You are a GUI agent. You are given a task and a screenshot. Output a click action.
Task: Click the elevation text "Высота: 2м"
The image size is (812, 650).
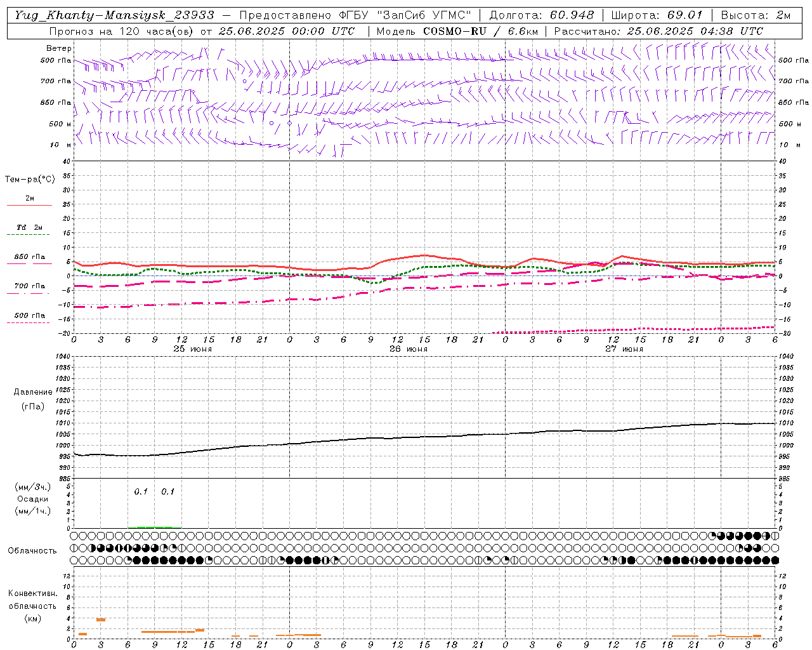[755, 15]
